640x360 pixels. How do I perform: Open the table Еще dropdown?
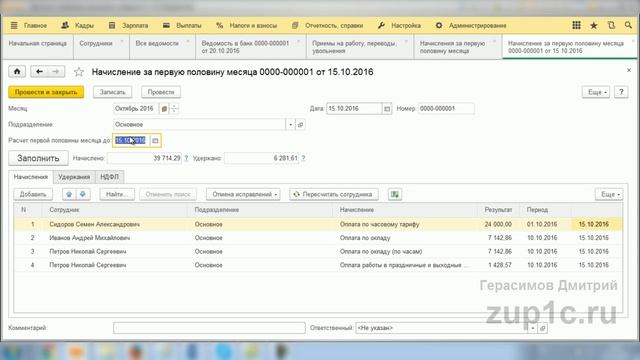point(609,194)
